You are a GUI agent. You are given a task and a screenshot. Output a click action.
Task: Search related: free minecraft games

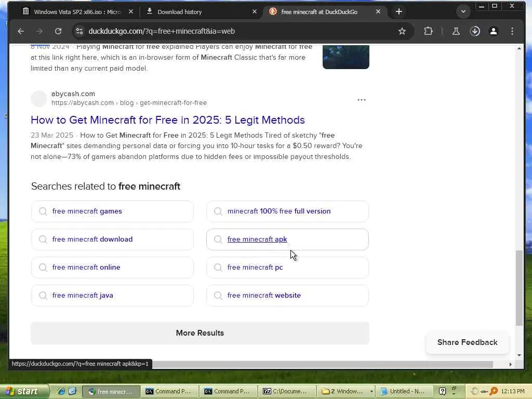[112, 211]
